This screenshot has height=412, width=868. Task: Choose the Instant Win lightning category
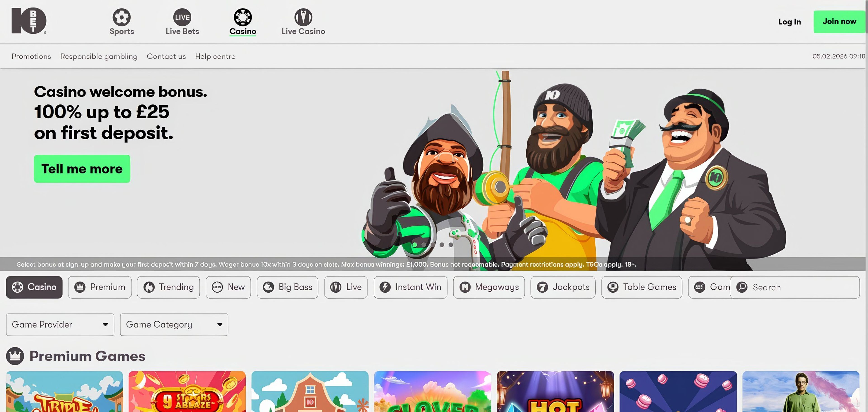click(x=410, y=287)
